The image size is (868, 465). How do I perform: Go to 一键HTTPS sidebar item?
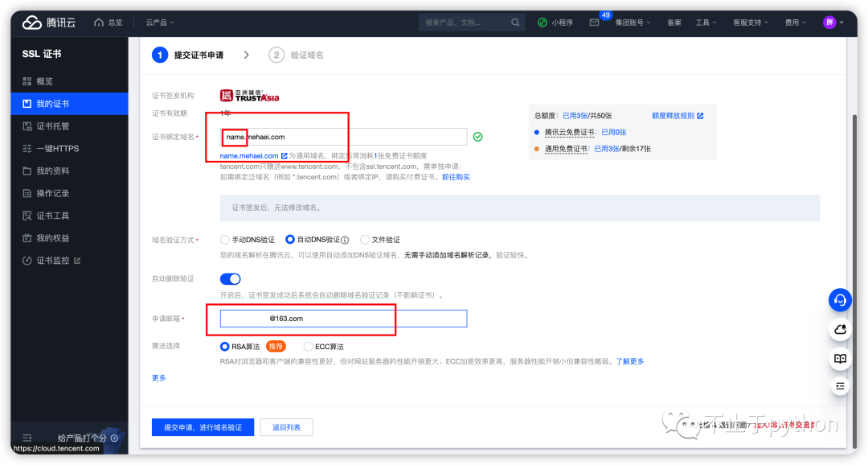point(57,149)
